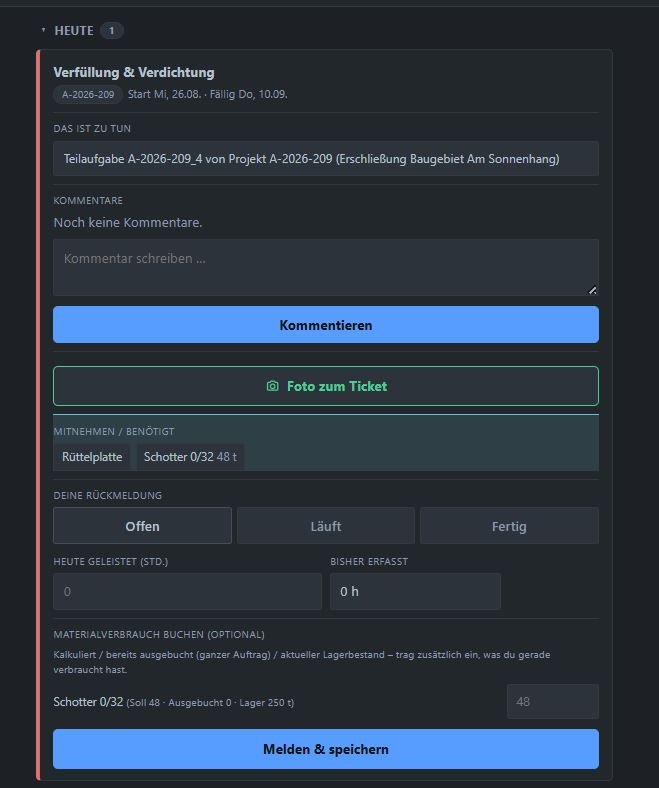
Task: Set status to Offen
Action: coord(142,526)
